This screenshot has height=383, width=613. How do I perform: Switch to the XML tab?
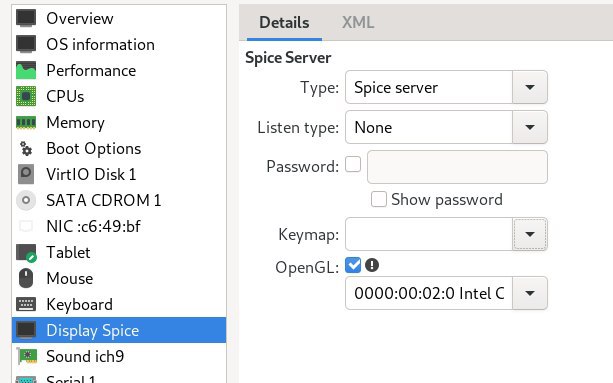pos(358,23)
